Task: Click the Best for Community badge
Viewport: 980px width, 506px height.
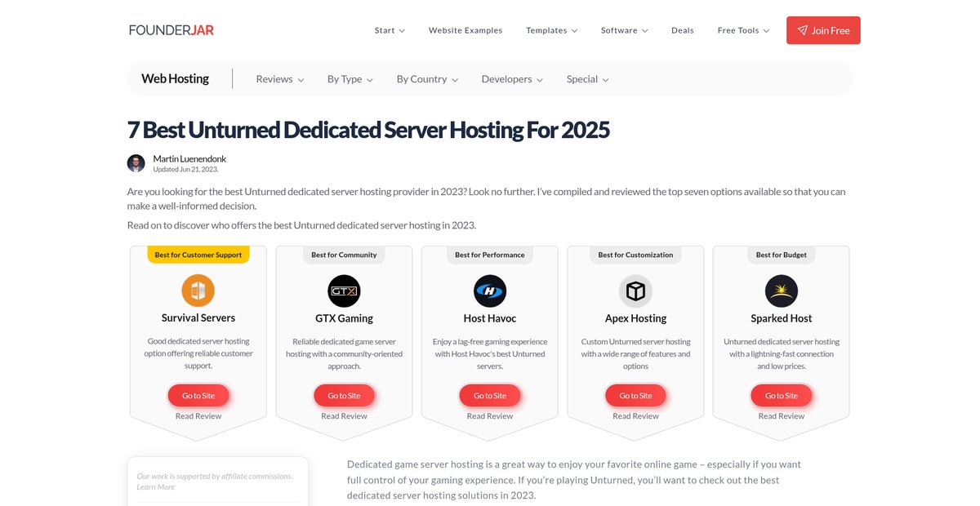Action: pos(344,255)
